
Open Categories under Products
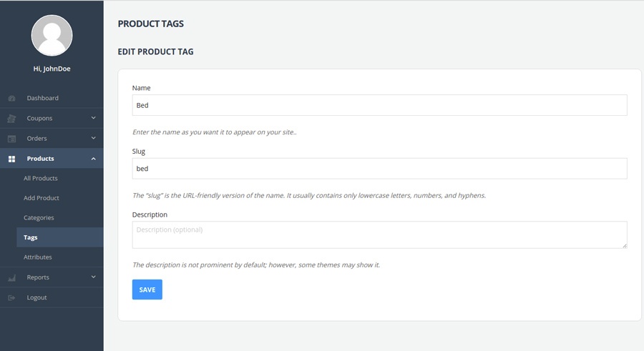click(39, 217)
